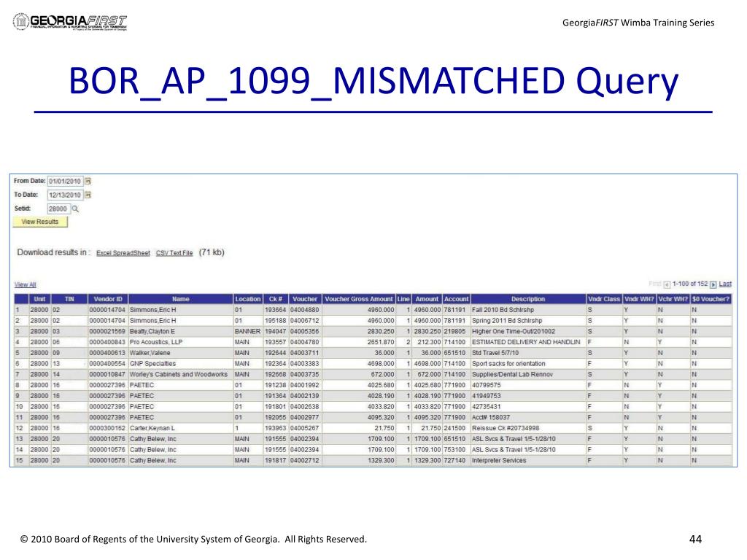Viewport: 747px width, 560px height.
Task: Select voucher number 04005267 cell
Action: 305,429
